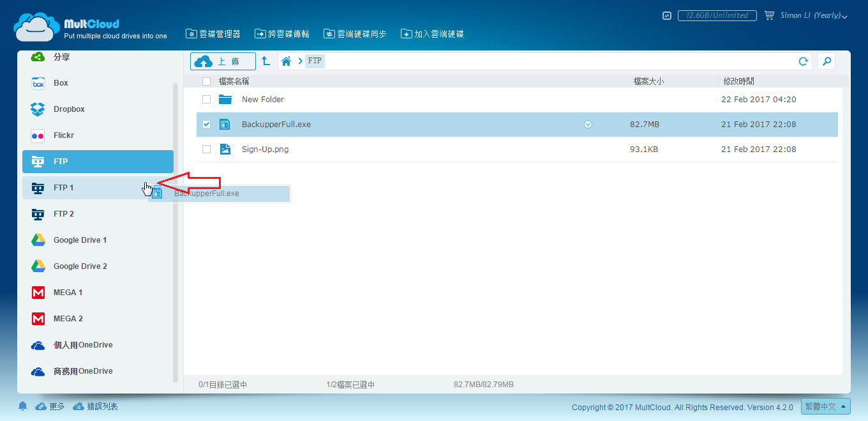This screenshot has width=868, height=421.
Task: Click the 12.6GB/Unlimited quota indicator
Action: (x=717, y=15)
